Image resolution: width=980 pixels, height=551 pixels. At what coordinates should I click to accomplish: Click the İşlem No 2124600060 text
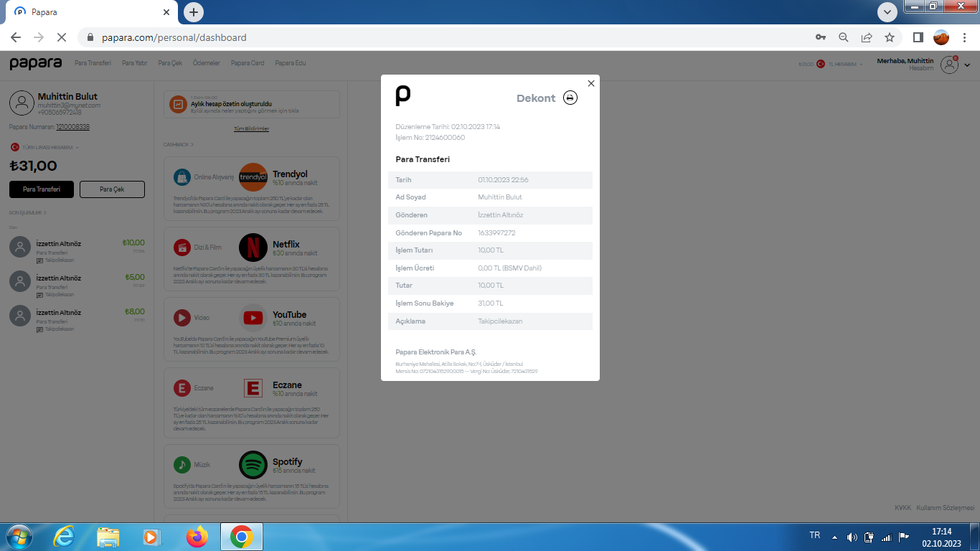[x=430, y=138]
